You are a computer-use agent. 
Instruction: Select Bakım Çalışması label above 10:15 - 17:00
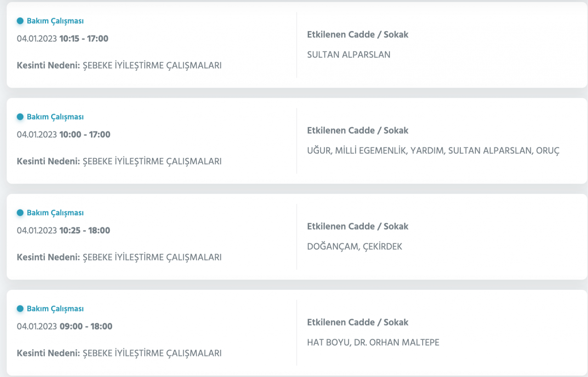(55, 21)
